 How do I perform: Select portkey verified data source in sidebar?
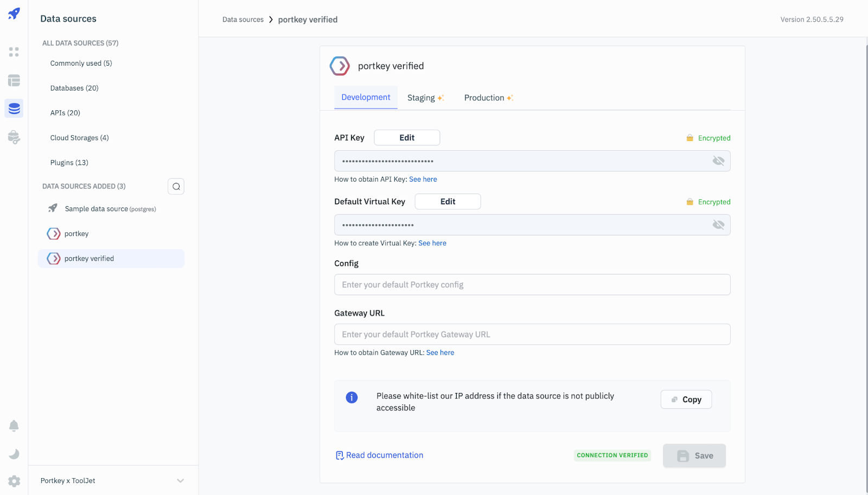coord(111,259)
